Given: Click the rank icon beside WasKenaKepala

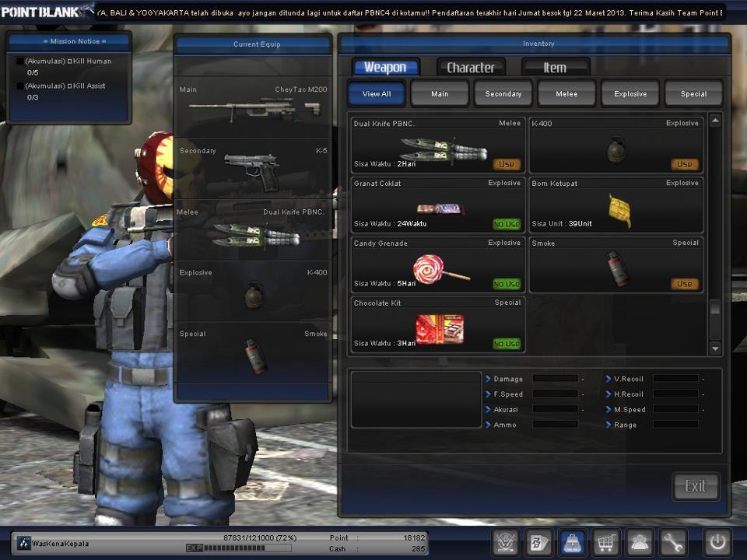Looking at the screenshot, I should (x=24, y=543).
